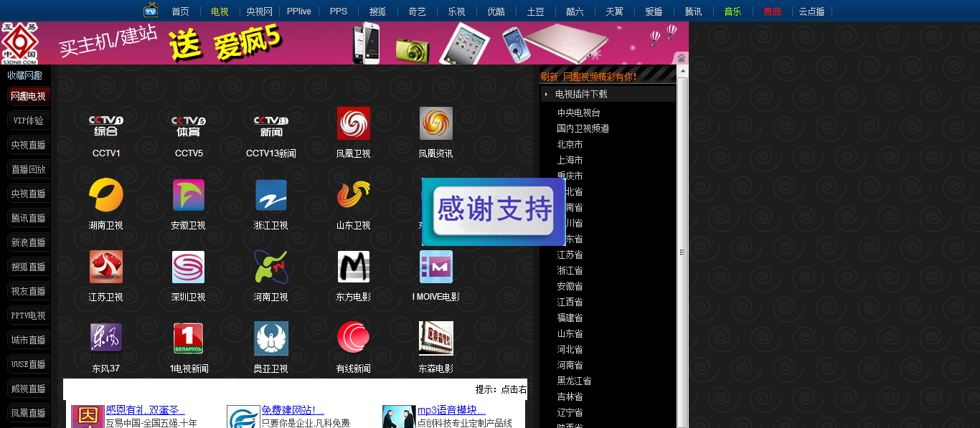Image resolution: width=980 pixels, height=428 pixels.
Task: Open the 湖南卫视 channel icon
Action: pos(106,195)
